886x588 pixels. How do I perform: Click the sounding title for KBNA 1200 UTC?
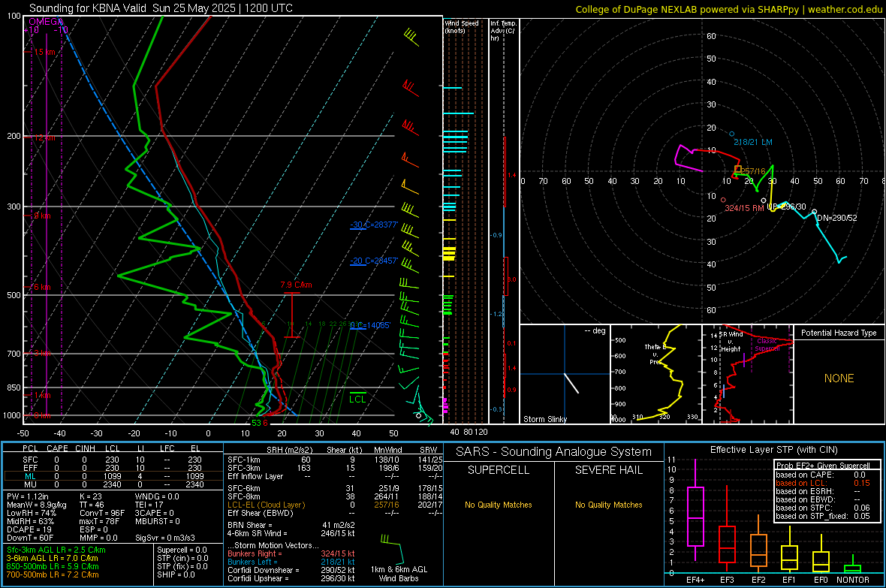tap(161, 8)
